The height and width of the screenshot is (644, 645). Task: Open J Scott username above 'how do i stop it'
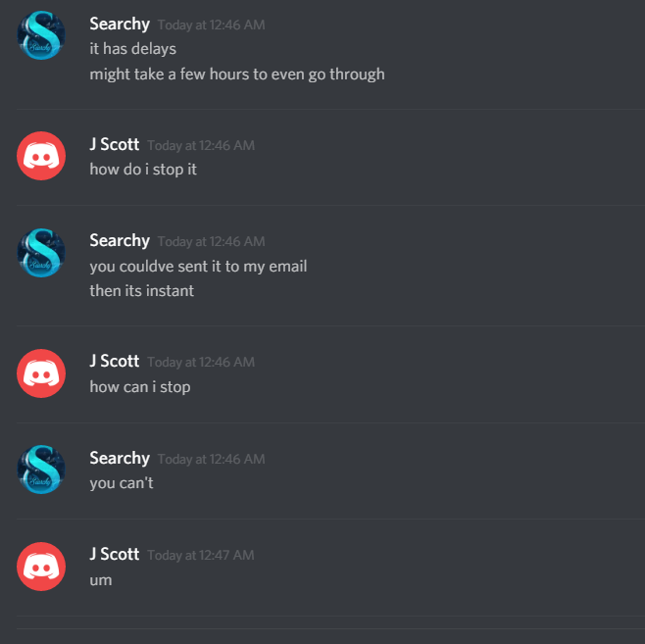115,144
